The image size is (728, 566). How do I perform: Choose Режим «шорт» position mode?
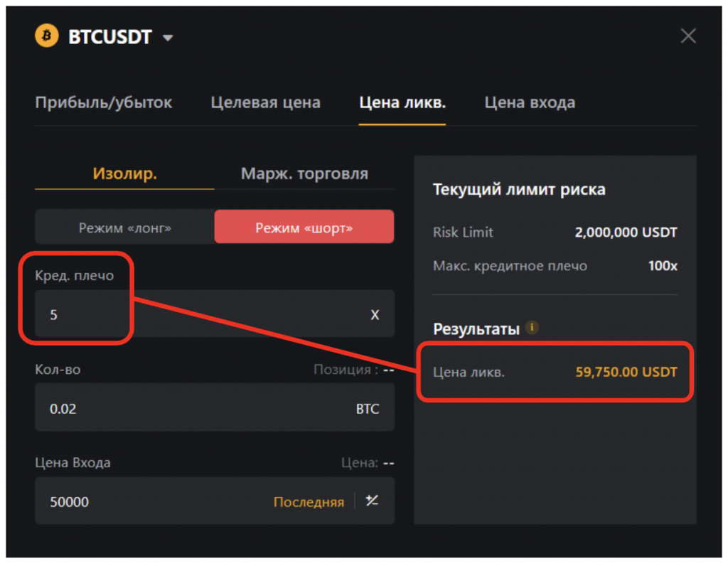point(304,227)
